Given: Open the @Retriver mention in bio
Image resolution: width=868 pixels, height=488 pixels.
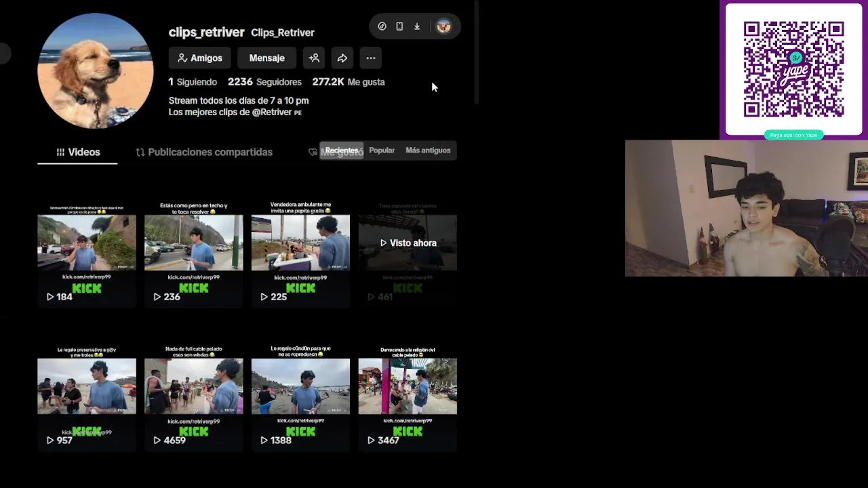Looking at the screenshot, I should (x=272, y=113).
